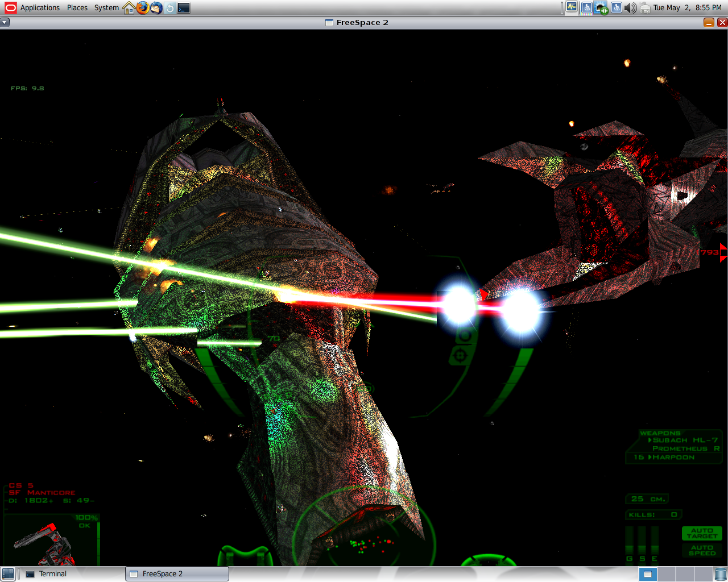This screenshot has width=728, height=582.
Task: Open the System menu
Action: point(106,7)
